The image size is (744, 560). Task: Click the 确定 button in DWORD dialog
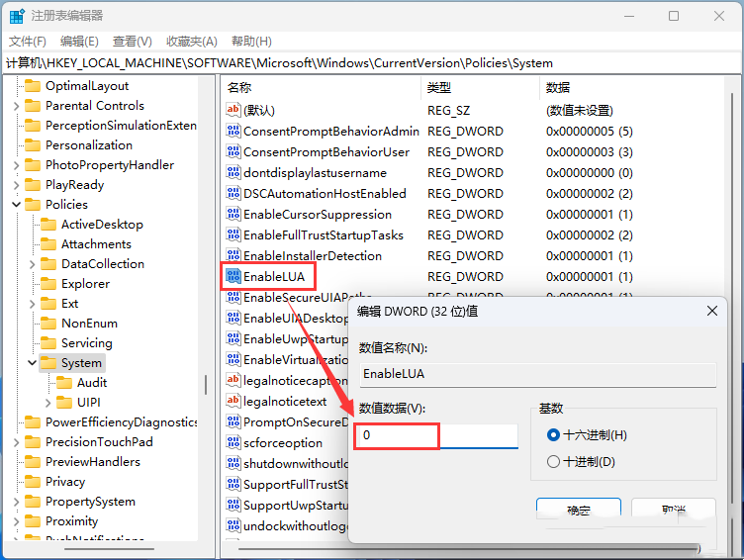(579, 511)
